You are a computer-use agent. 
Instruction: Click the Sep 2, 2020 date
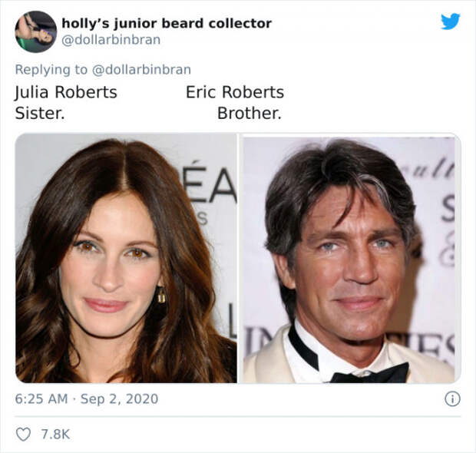[x=119, y=398]
